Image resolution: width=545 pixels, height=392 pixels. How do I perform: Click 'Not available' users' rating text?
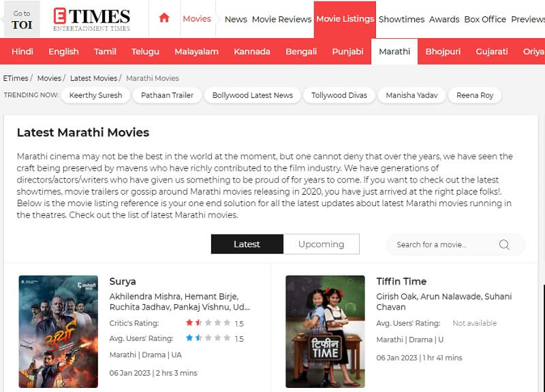pos(474,323)
